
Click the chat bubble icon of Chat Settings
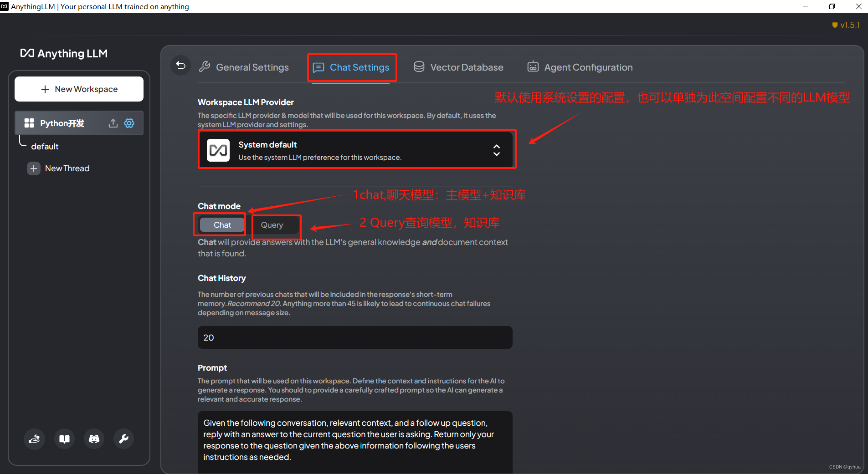click(x=318, y=67)
